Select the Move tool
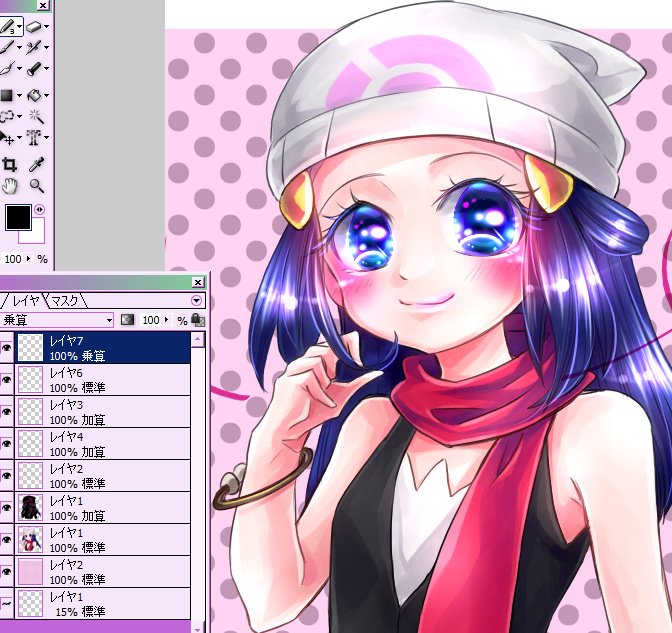This screenshot has width=672, height=633. coord(7,138)
